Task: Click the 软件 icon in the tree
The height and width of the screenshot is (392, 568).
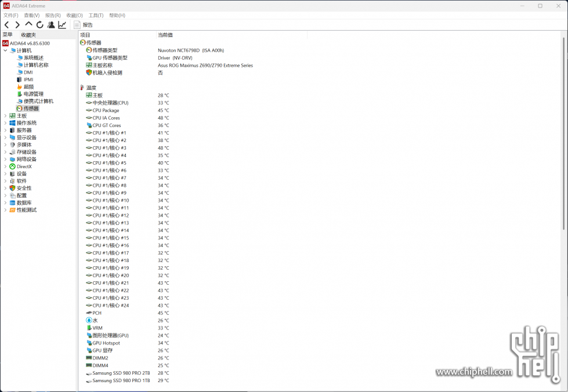Action: [x=12, y=180]
